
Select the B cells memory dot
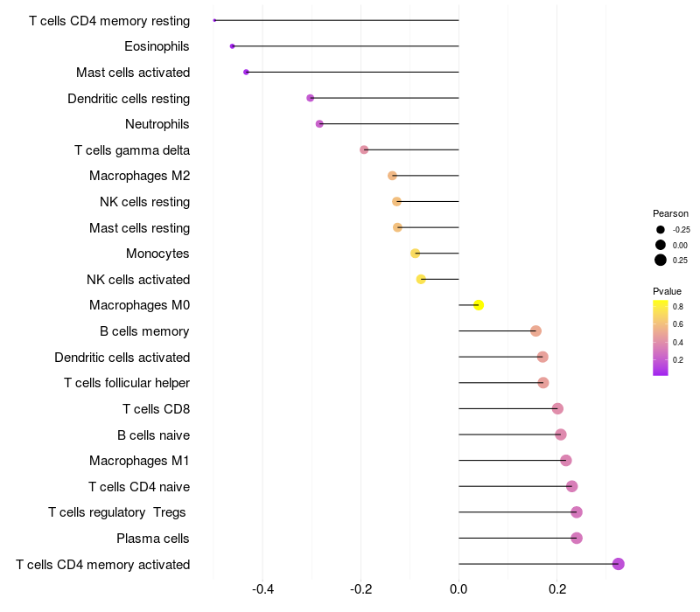(x=535, y=330)
